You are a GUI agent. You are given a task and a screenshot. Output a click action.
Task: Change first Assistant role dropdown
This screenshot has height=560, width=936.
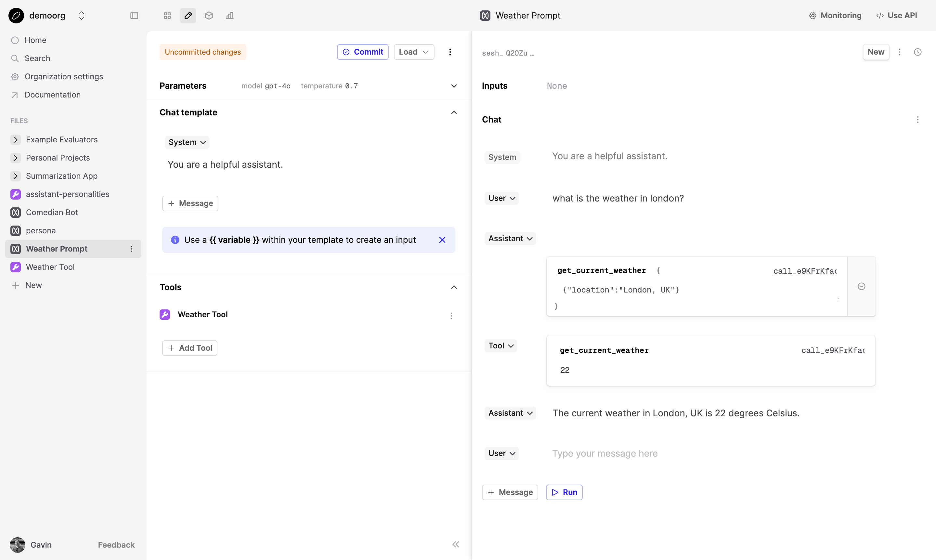510,239
